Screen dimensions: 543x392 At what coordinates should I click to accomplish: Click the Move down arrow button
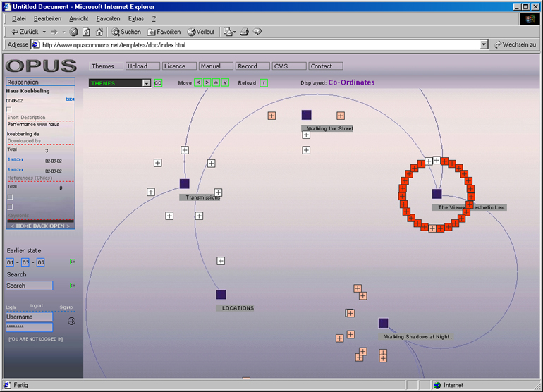pos(225,82)
